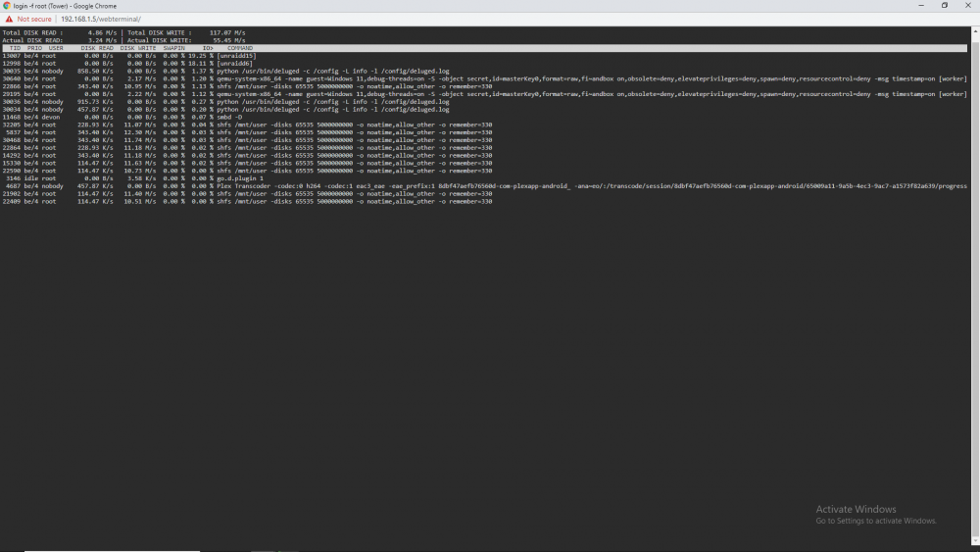Image resolution: width=980 pixels, height=552 pixels.
Task: Click the 18.11 % IO value
Action: coord(201,63)
